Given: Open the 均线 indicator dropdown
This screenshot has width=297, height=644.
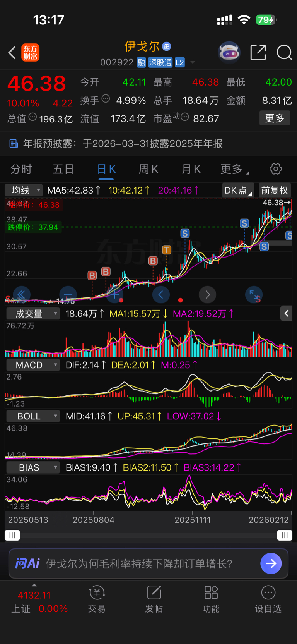Looking at the screenshot, I should (x=23, y=191).
